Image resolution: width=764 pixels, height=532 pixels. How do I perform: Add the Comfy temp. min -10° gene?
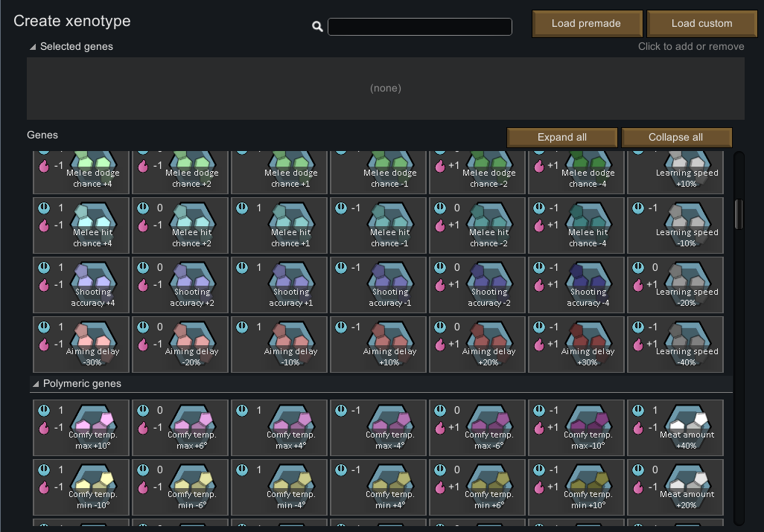point(81,487)
